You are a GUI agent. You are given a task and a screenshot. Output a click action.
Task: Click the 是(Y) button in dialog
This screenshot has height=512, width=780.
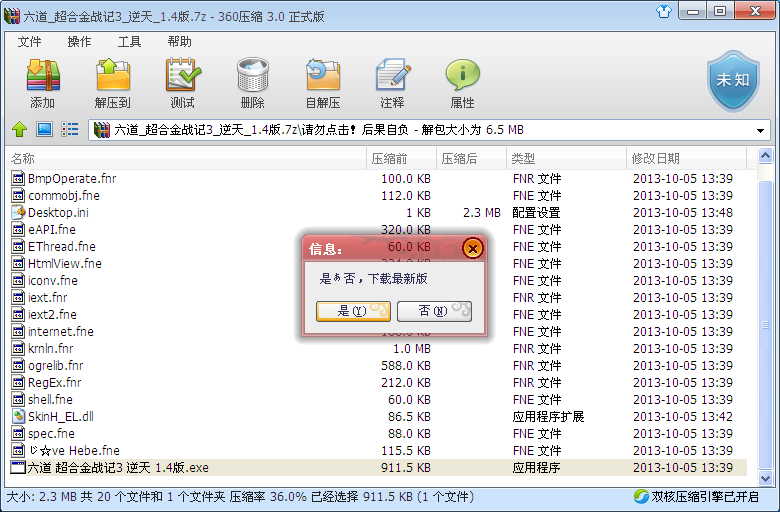353,311
